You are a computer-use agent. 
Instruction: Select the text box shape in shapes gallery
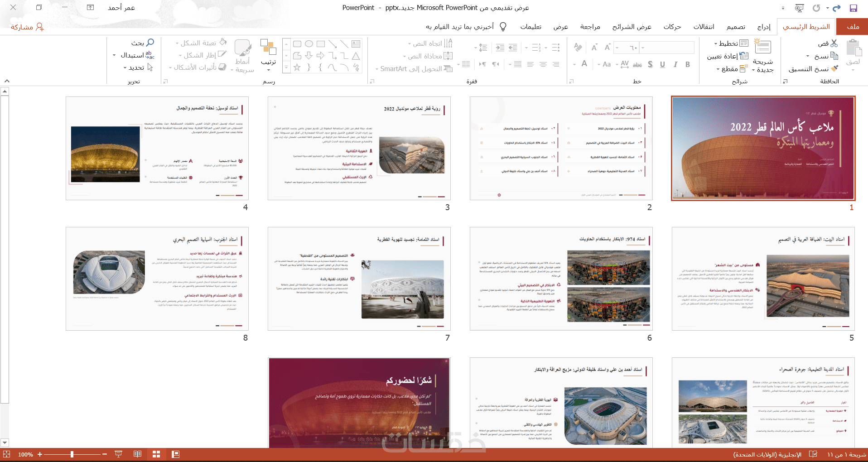tap(356, 44)
